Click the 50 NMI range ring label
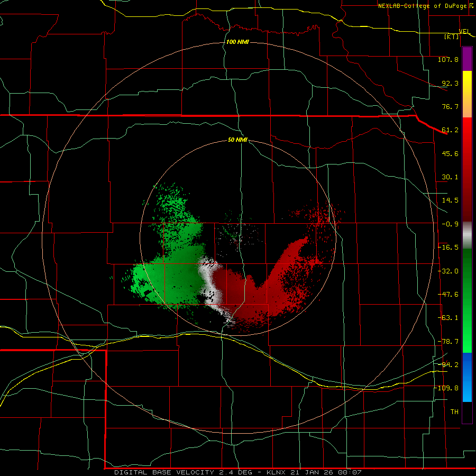This screenshot has width=476, height=476. click(x=237, y=140)
